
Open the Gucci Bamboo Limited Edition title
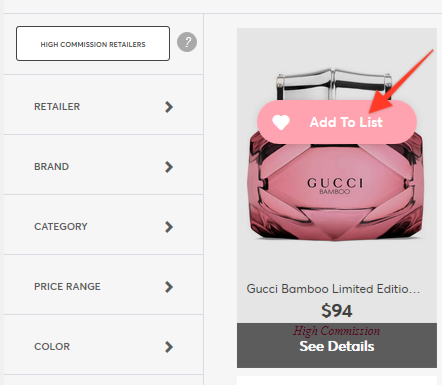333,289
